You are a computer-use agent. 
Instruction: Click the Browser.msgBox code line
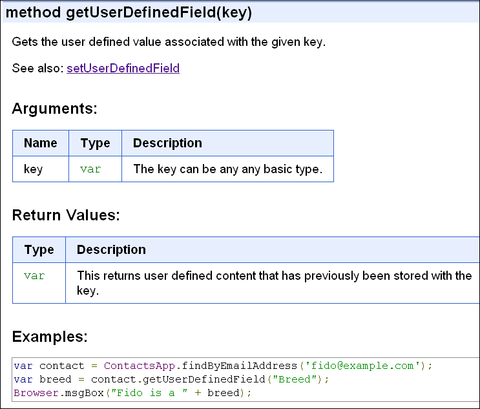coord(132,393)
